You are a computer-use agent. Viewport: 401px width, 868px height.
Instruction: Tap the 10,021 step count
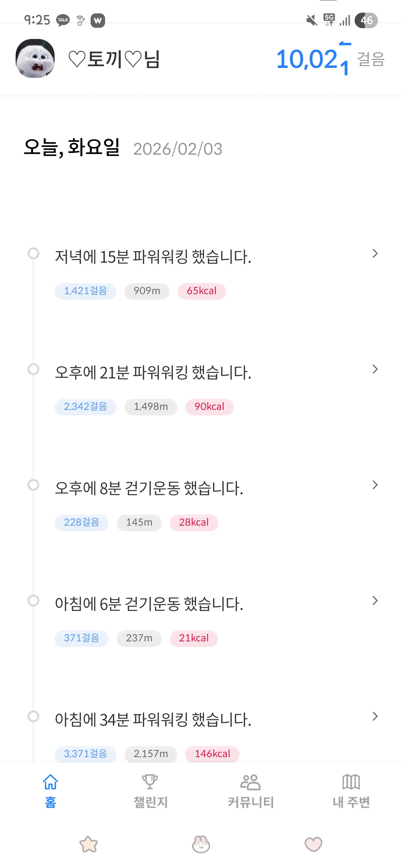(x=313, y=59)
